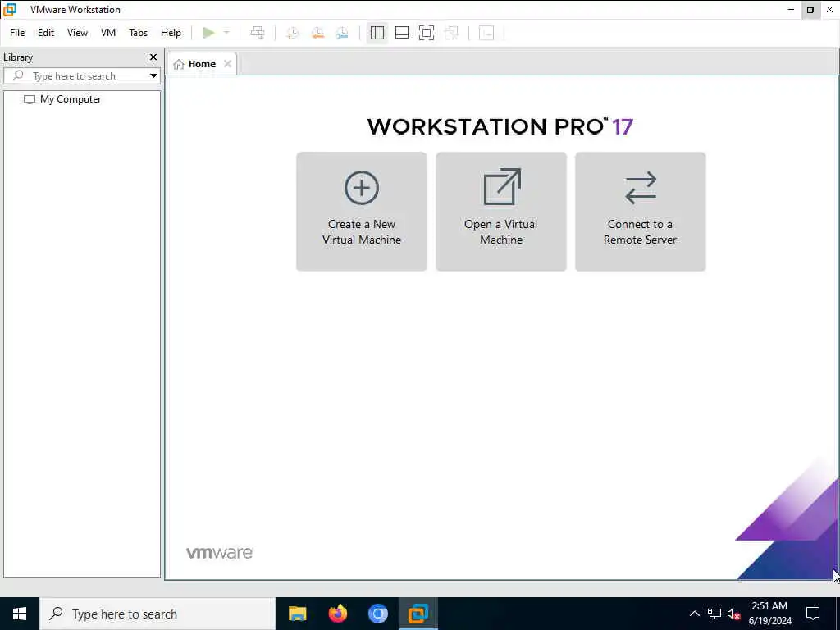840x630 pixels.
Task: Open the VM menu
Action: [108, 33]
